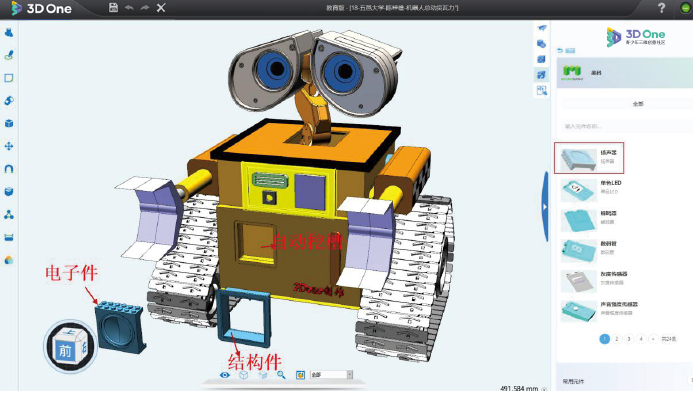The image size is (693, 393).
Task: Switch to wireframe cube display mode
Action: pyautogui.click(x=244, y=375)
